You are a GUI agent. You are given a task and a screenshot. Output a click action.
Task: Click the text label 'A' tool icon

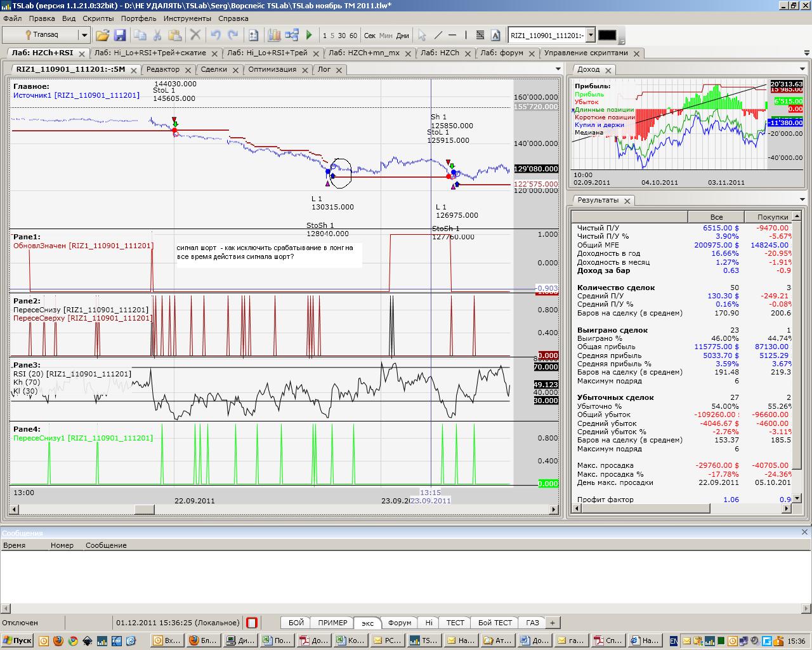point(495,36)
